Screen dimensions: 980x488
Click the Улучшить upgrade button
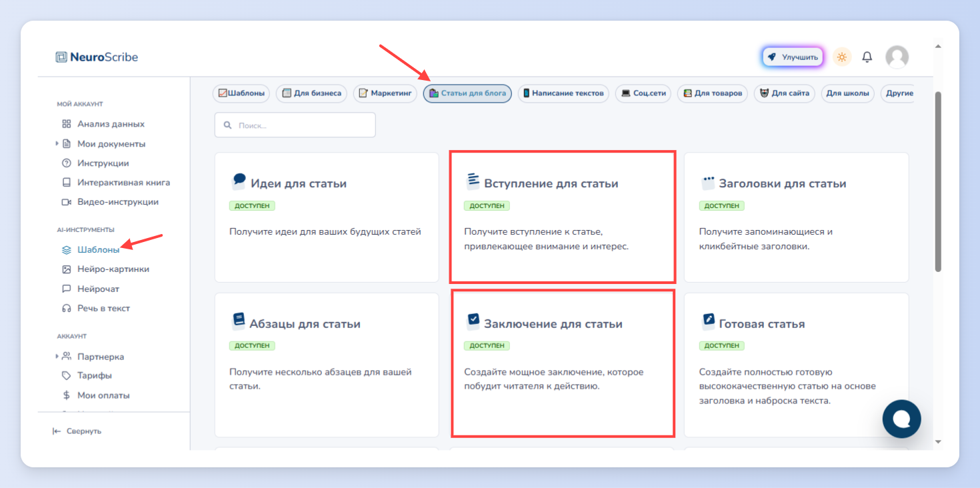(793, 57)
